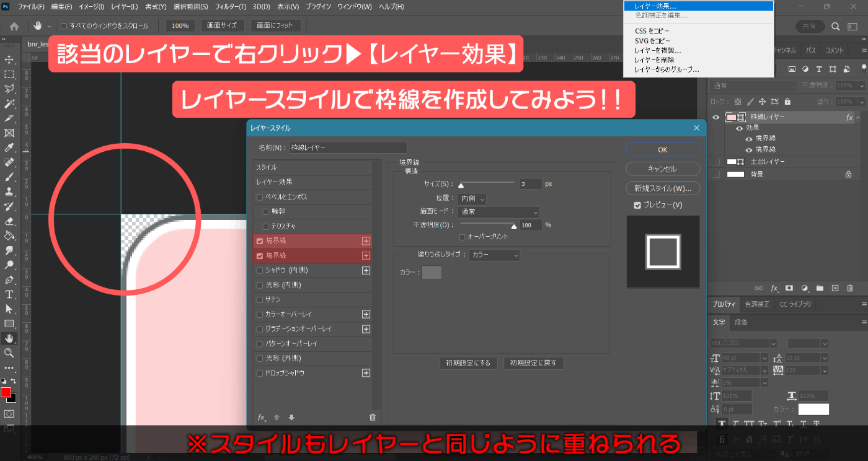Create new group folder icon in Layers panel

(820, 288)
